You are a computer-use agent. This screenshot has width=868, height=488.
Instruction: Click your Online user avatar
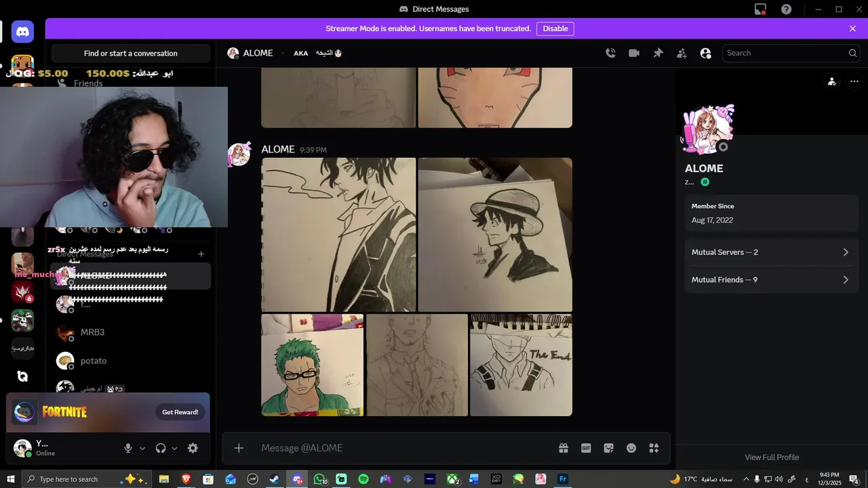click(x=22, y=448)
